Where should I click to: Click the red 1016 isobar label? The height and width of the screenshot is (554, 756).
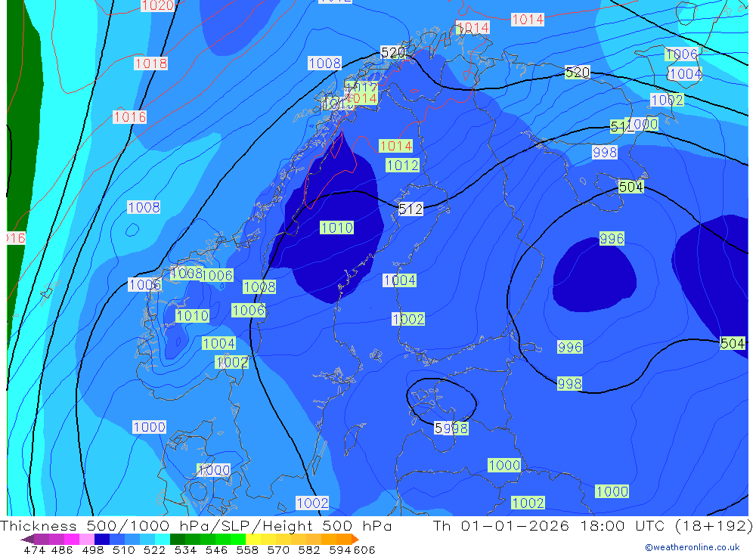[130, 116]
